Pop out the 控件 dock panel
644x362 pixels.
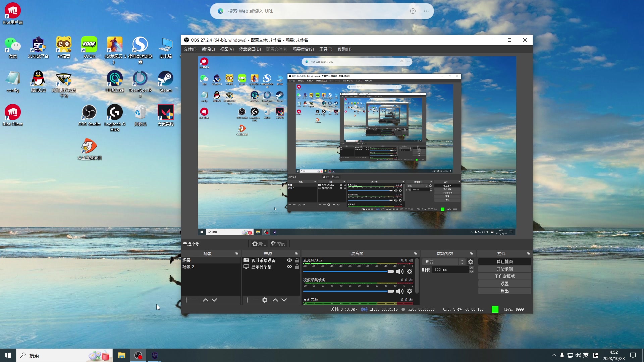click(529, 253)
